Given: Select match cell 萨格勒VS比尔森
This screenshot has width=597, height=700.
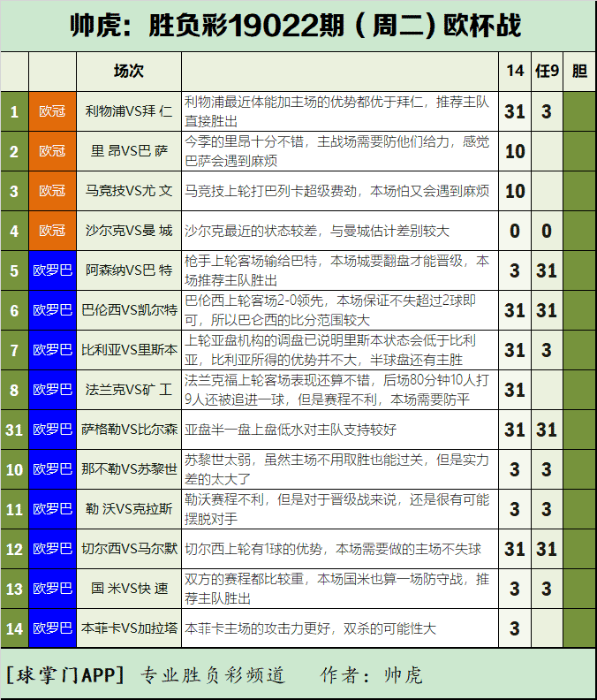Looking at the screenshot, I should tap(129, 429).
